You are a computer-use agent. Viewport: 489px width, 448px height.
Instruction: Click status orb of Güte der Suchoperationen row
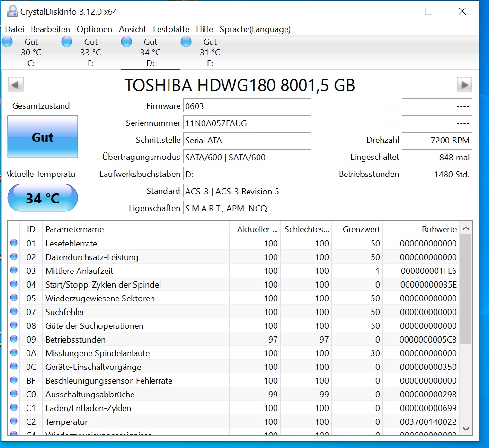tap(14, 325)
